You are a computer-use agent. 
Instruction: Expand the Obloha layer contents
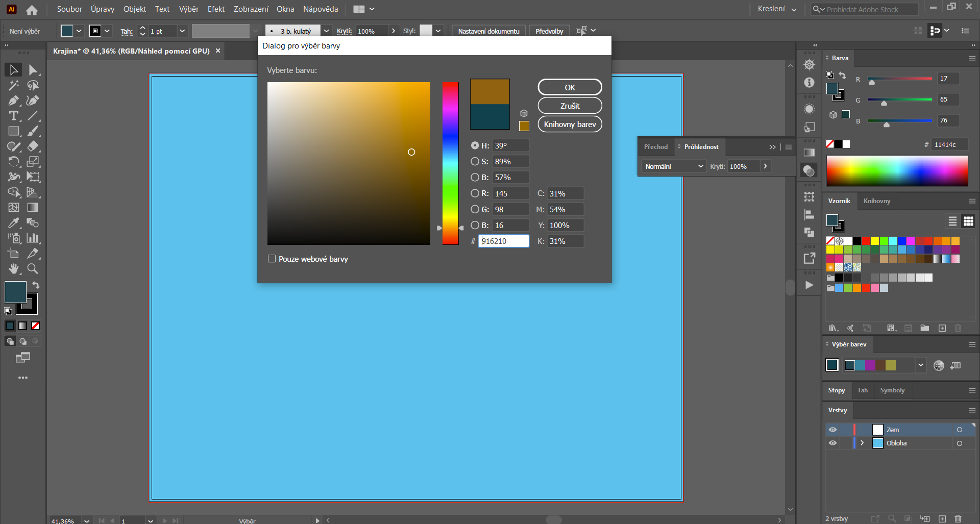(x=862, y=443)
